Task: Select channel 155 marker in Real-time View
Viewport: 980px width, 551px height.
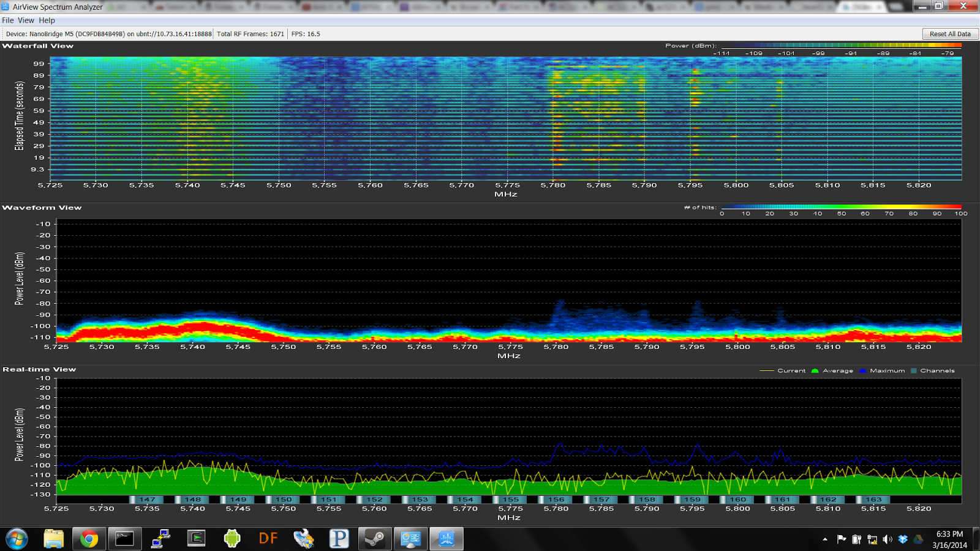Action: click(x=511, y=500)
